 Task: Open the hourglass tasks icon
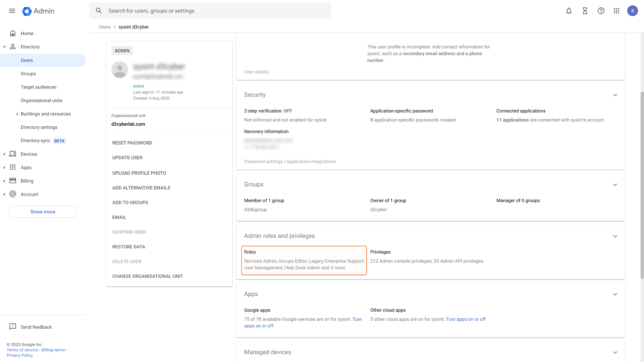coord(585,11)
